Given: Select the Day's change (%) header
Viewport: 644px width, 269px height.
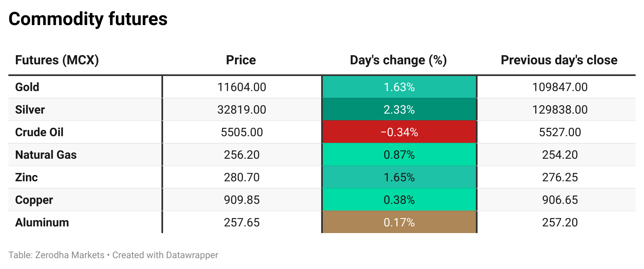Looking at the screenshot, I should tap(399, 60).
